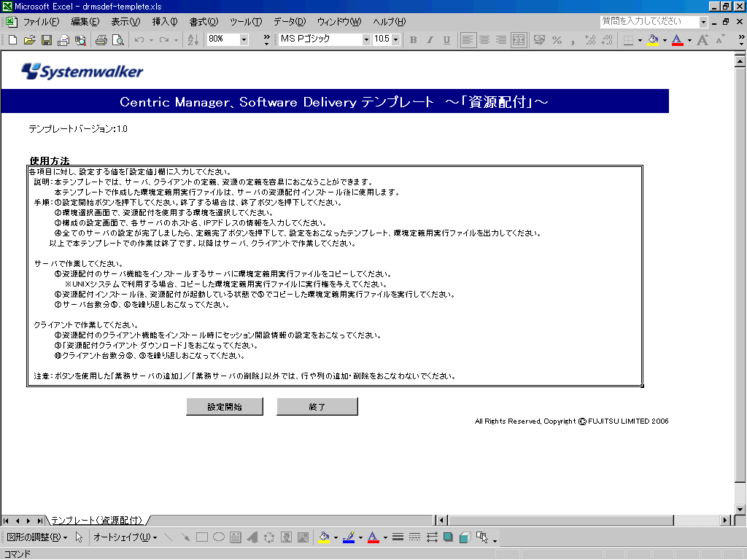Screen dimensions: 747x560
Task: Click the Dash Style icon
Action: point(414,537)
